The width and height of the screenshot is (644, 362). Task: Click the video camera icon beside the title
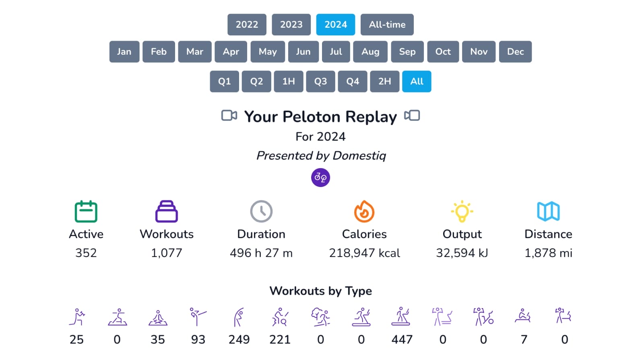click(x=229, y=116)
